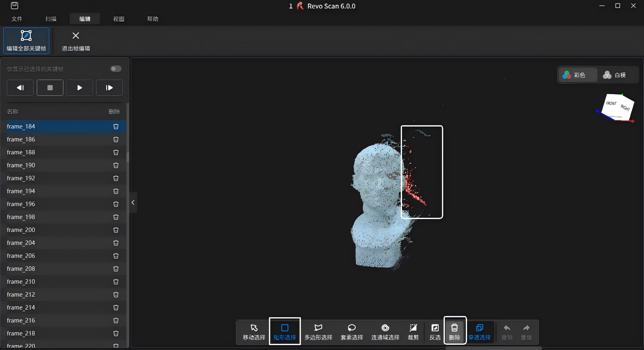
Task: Delete frame_190 using its trash icon
Action: [116, 165]
